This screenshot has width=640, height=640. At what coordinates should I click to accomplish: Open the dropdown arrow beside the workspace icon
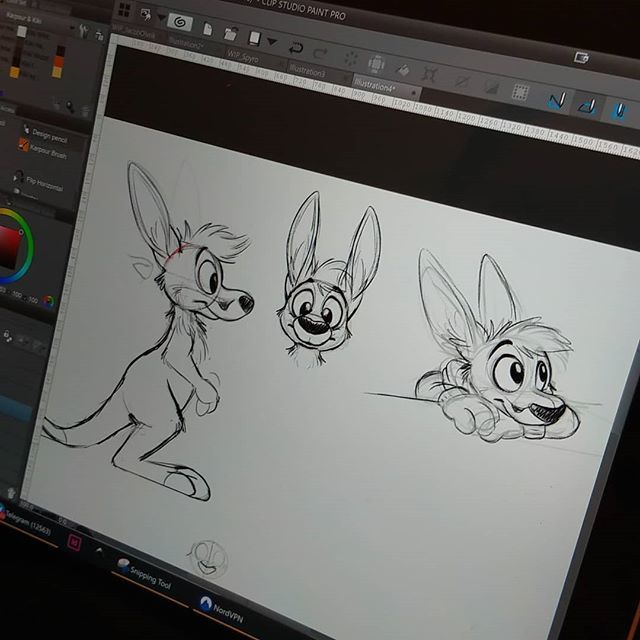162,18
